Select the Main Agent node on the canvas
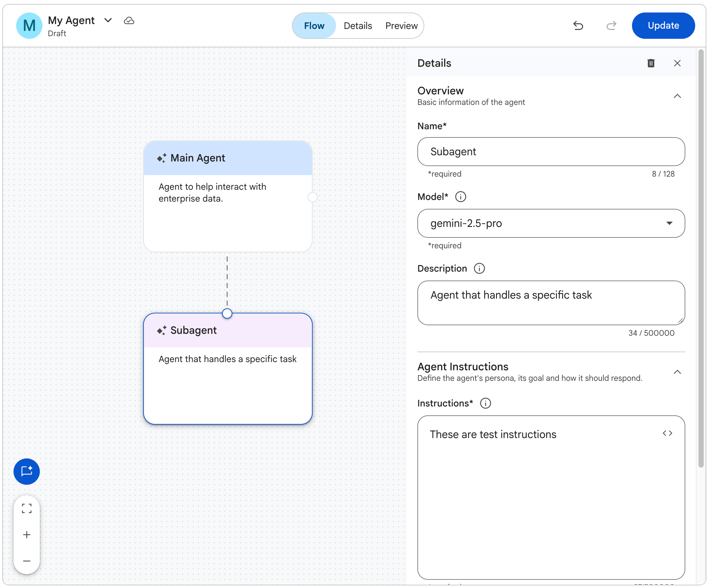 pyautogui.click(x=228, y=196)
